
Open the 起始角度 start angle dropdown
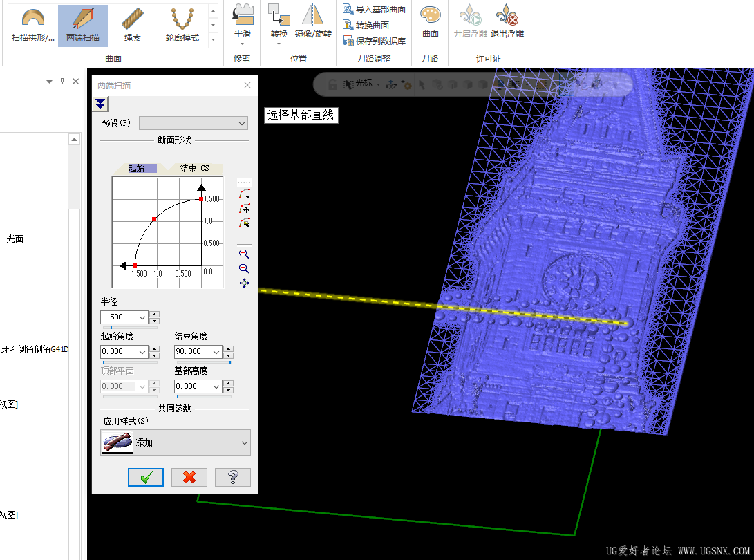[142, 352]
